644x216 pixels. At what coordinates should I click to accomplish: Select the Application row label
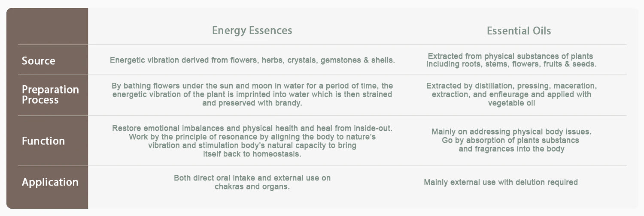point(50,182)
